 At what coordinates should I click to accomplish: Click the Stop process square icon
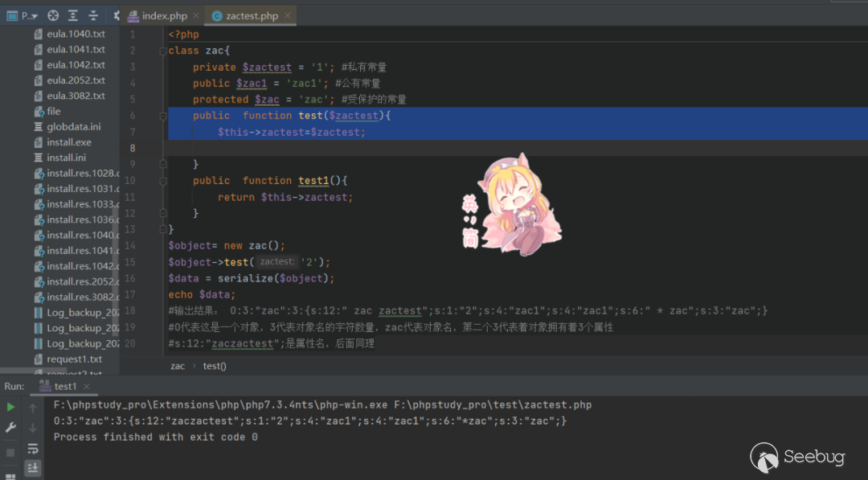[x=10, y=453]
